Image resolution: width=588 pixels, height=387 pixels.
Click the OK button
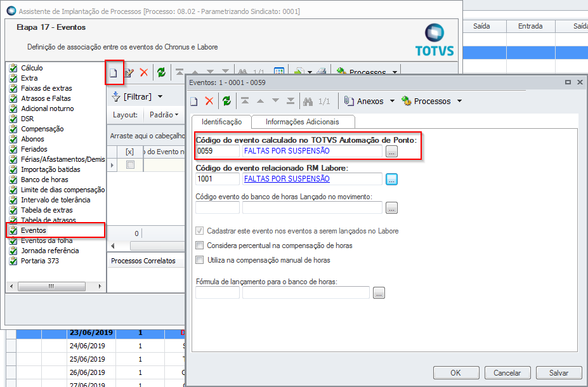(x=456, y=373)
